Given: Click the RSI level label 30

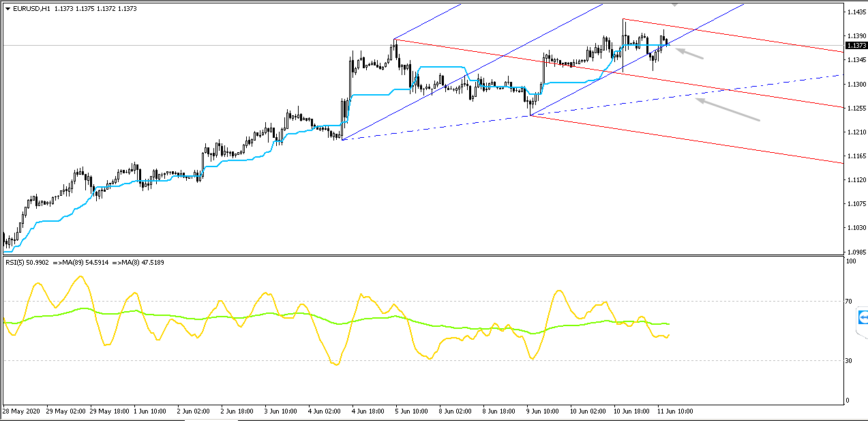Looking at the screenshot, I should pyautogui.click(x=850, y=360).
